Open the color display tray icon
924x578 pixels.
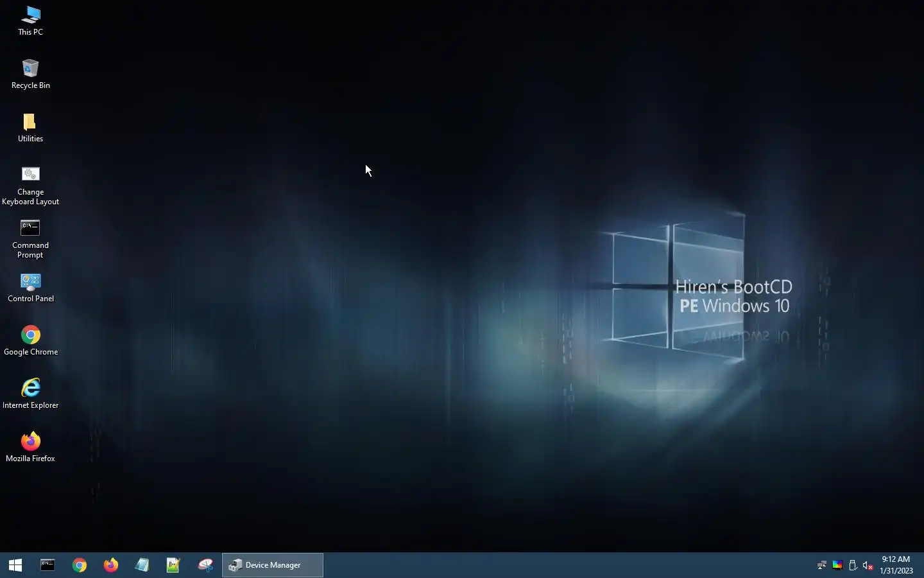[837, 565]
